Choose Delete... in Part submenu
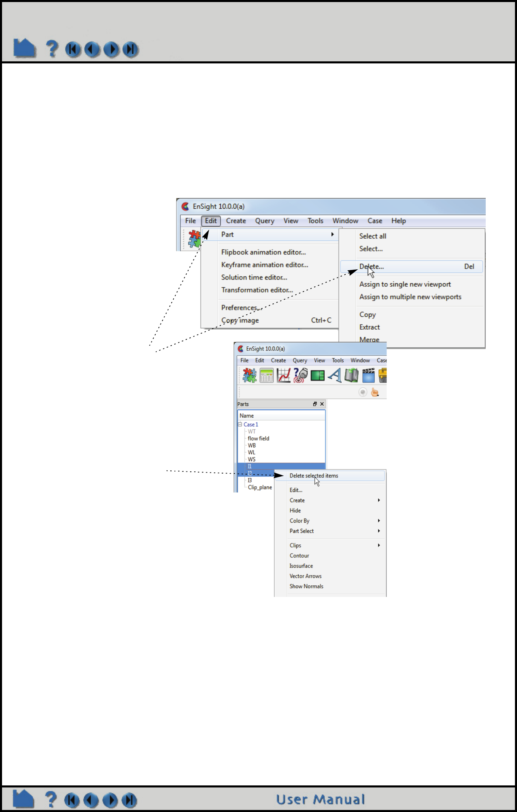 point(411,267)
